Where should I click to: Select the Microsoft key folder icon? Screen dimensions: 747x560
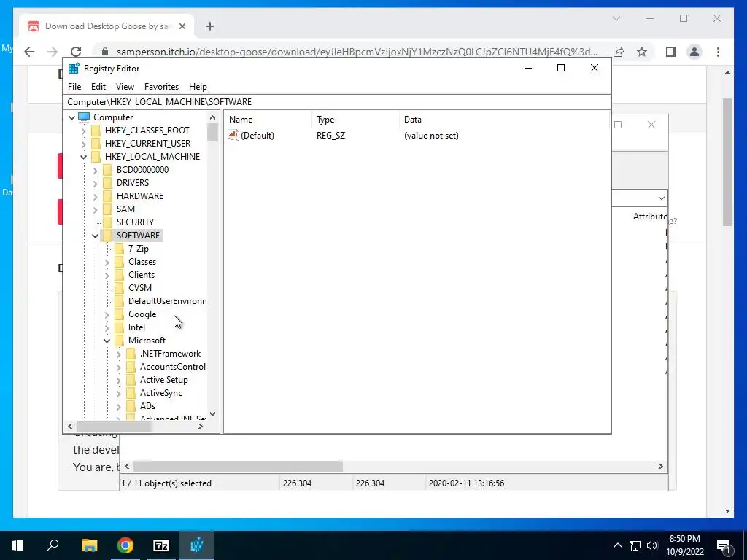[119, 341]
